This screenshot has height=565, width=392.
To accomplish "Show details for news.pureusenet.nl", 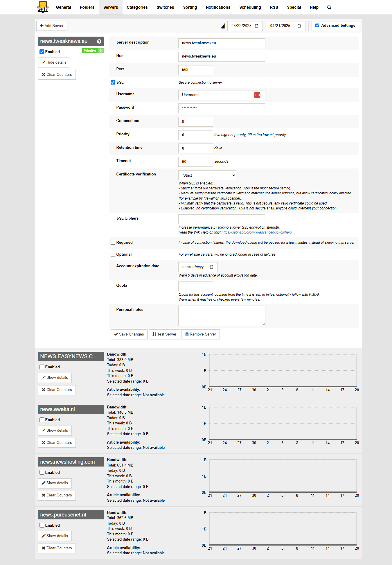I will click(x=55, y=536).
